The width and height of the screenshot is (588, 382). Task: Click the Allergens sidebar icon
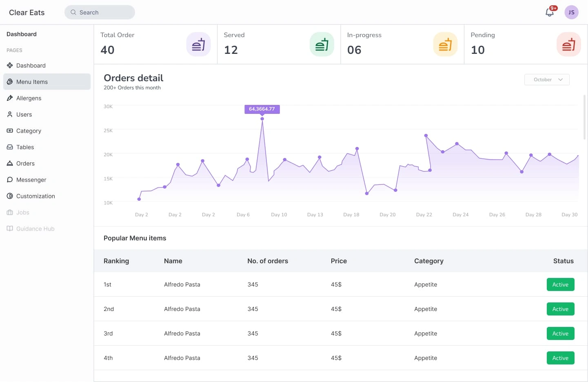pos(10,98)
